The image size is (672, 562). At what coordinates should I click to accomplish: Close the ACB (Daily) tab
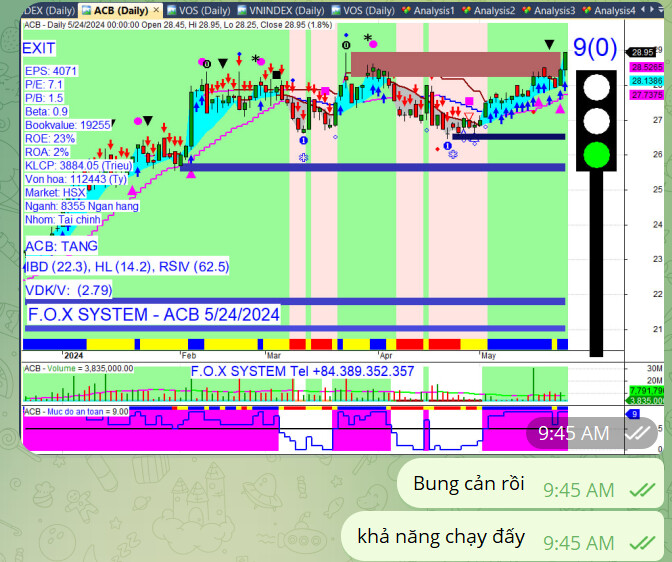tap(156, 9)
